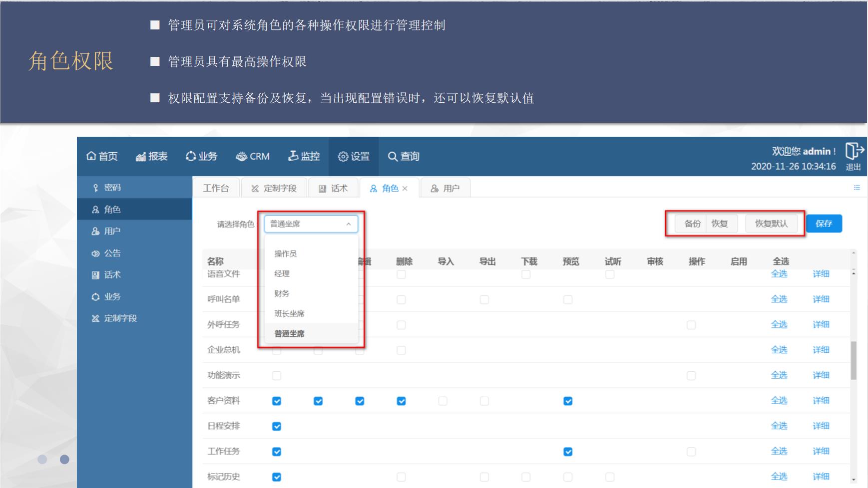Select 班长坐席 from the role list
This screenshot has height=488, width=868.
311,313
